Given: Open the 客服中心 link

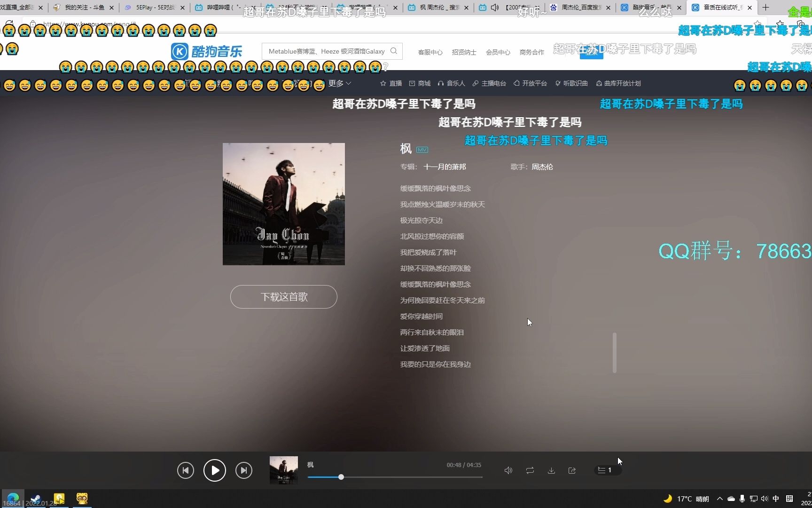Looking at the screenshot, I should pos(430,52).
